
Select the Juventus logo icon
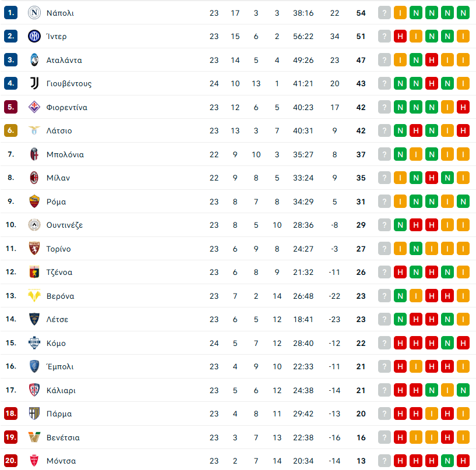[x=34, y=83]
